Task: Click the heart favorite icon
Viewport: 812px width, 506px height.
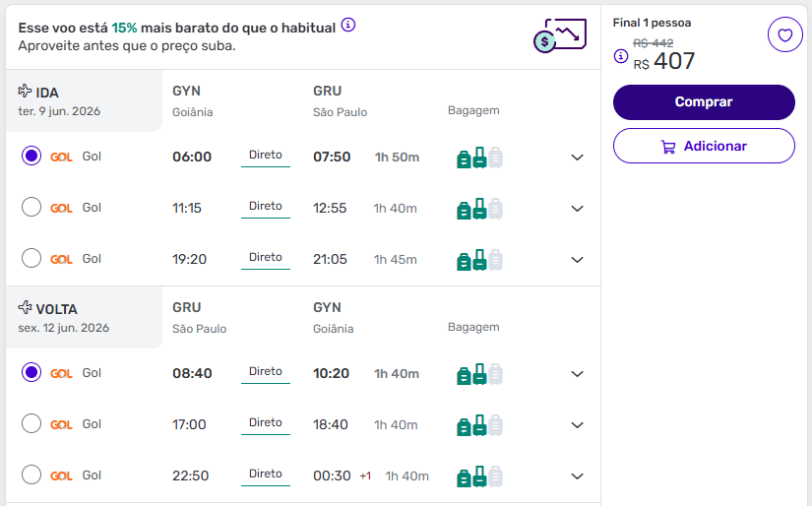Action: pos(784,35)
